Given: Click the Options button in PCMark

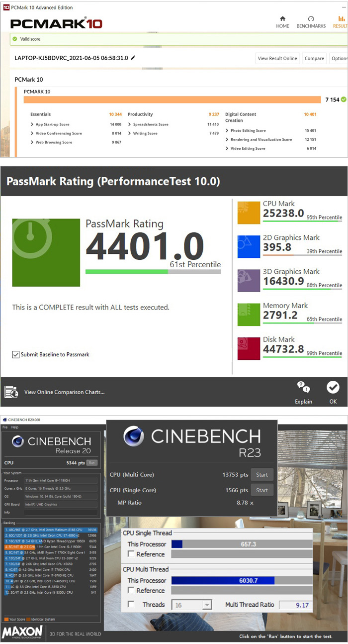Looking at the screenshot, I should click(339, 58).
